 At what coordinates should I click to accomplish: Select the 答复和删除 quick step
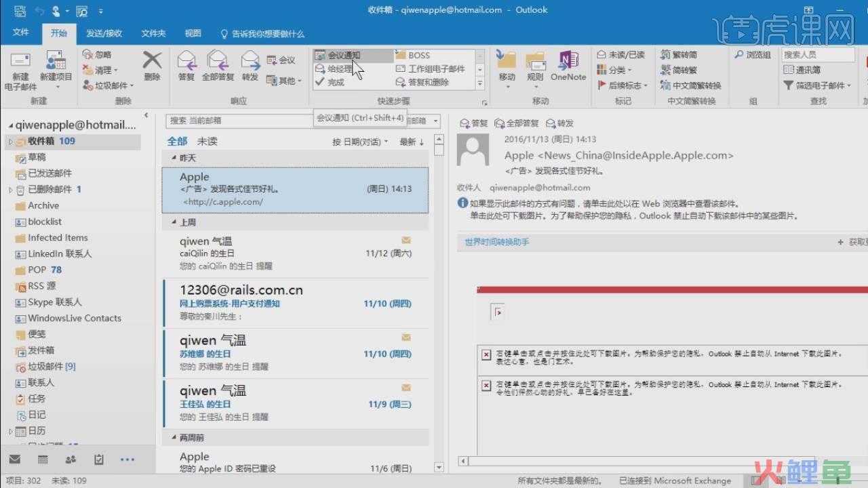tap(434, 82)
